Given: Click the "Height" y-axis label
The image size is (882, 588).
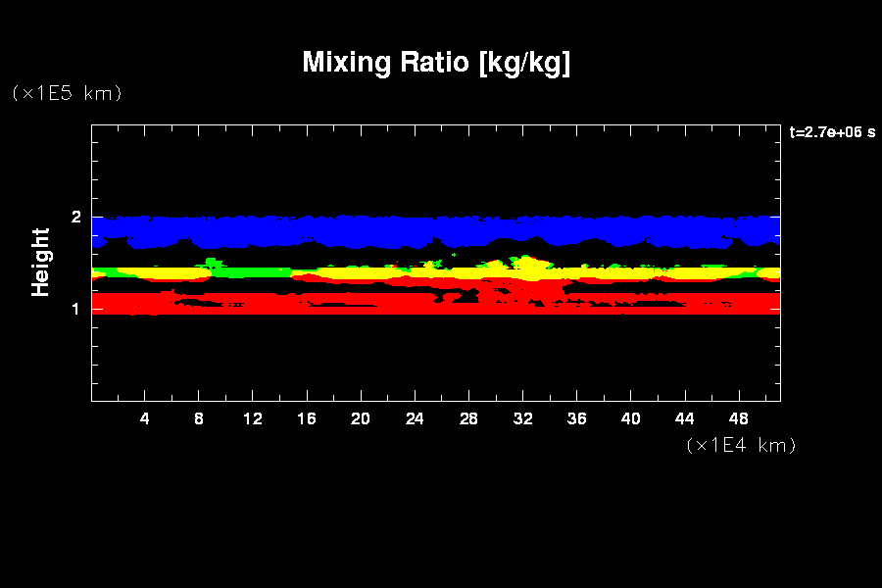Looking at the screenshot, I should (41, 262).
